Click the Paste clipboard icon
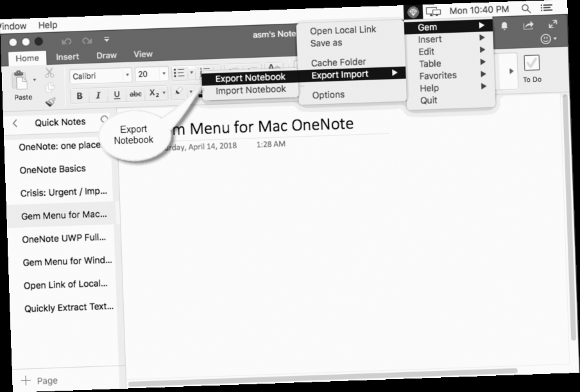 point(20,80)
